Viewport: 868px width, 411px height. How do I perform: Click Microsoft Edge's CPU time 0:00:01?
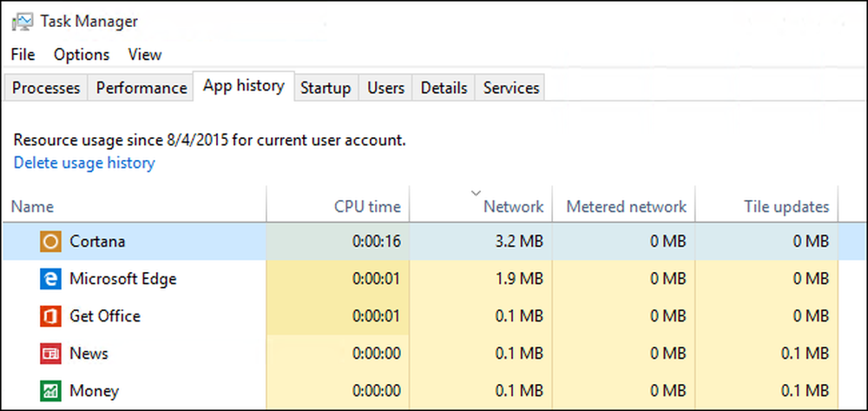point(377,279)
